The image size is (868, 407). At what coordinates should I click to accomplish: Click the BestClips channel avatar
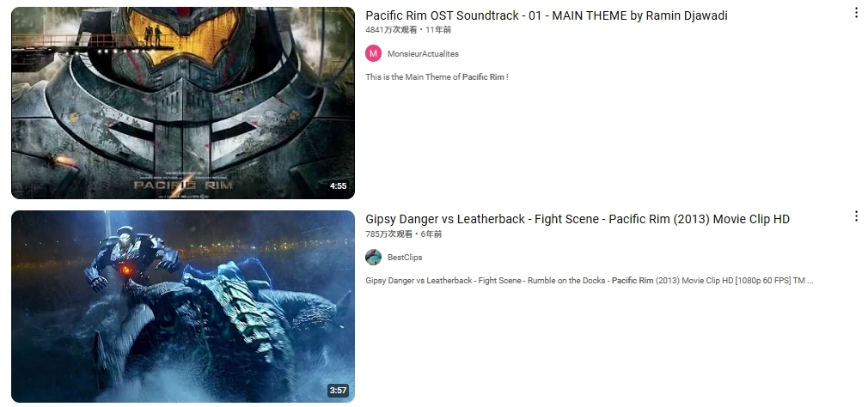[374, 257]
